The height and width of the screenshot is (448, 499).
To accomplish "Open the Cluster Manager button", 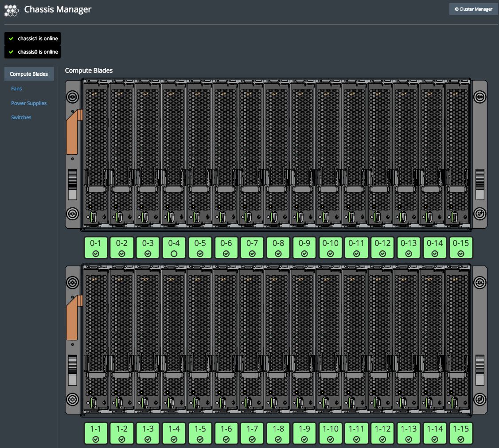I will click(x=473, y=9).
